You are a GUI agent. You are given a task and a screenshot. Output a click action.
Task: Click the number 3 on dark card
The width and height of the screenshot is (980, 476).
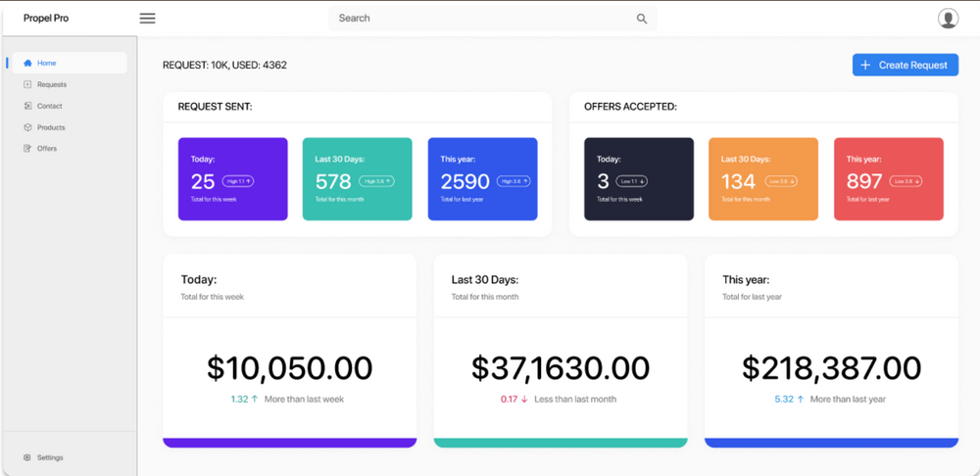click(x=603, y=181)
